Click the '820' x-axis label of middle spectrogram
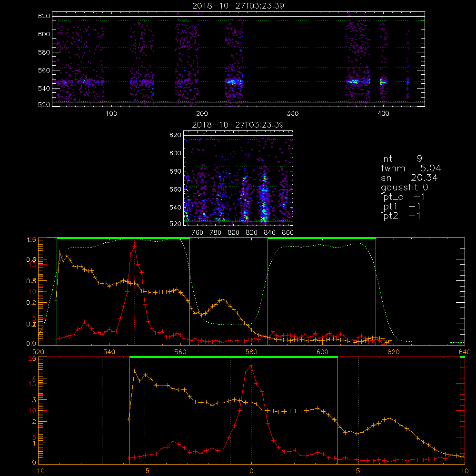476x476 pixels. [x=252, y=233]
